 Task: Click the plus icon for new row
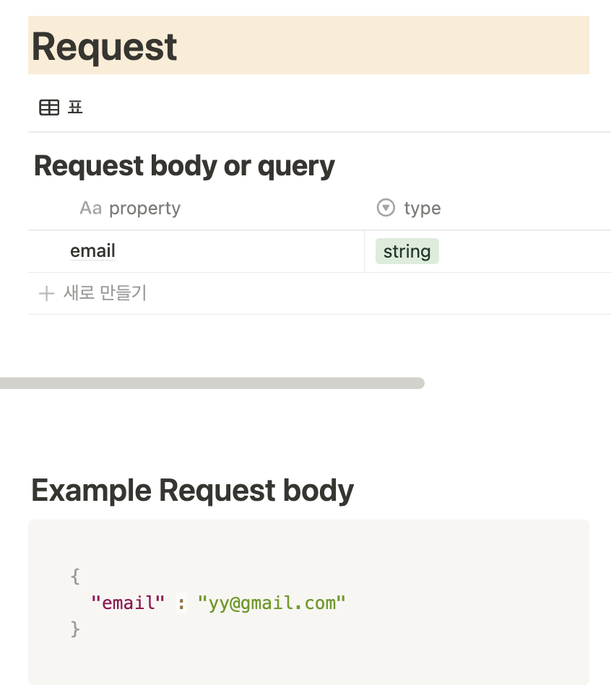46,294
